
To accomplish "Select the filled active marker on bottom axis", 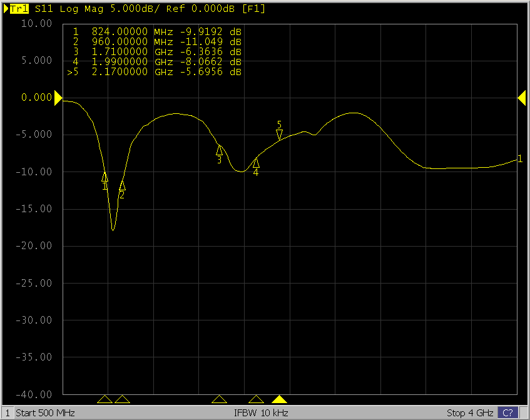I will tap(280, 399).
